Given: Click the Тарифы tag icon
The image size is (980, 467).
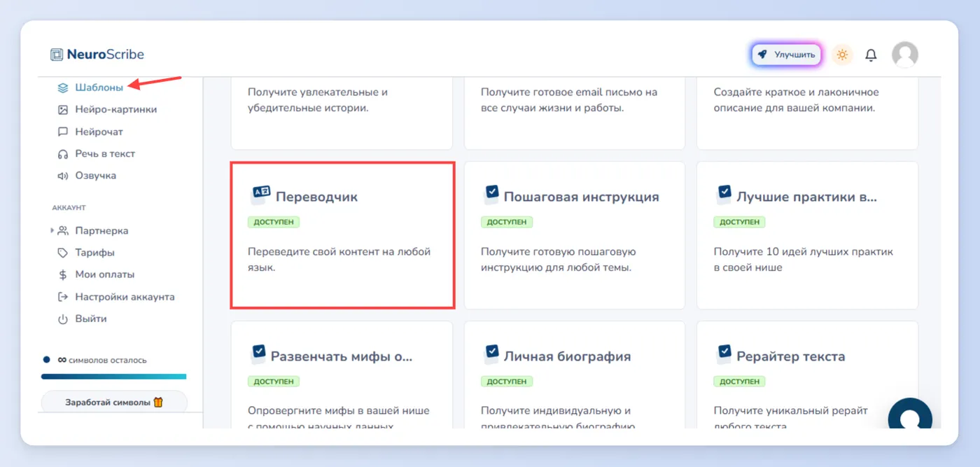Looking at the screenshot, I should click(x=63, y=253).
